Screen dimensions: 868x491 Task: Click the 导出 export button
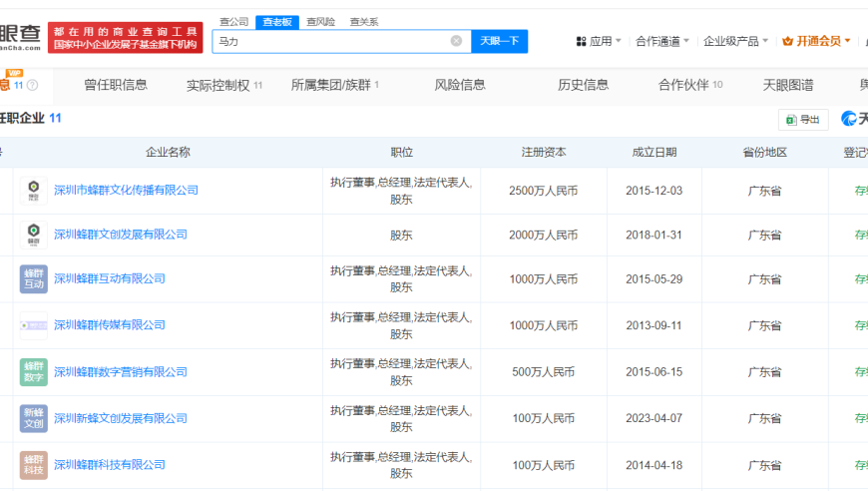[803, 120]
